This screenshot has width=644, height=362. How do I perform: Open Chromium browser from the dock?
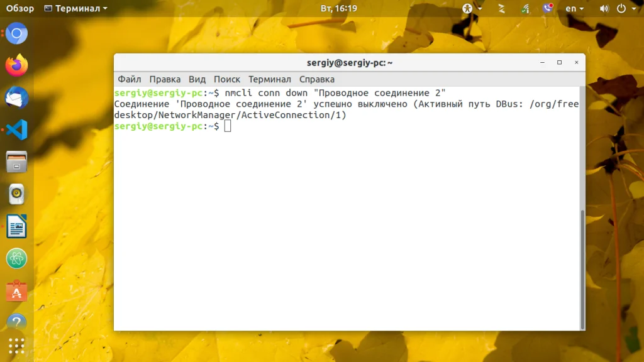tap(16, 33)
